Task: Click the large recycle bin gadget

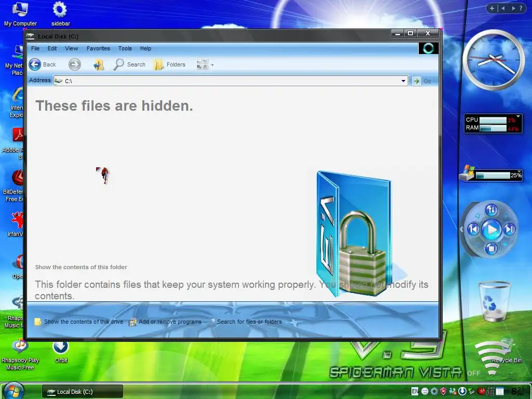Action: tap(494, 301)
